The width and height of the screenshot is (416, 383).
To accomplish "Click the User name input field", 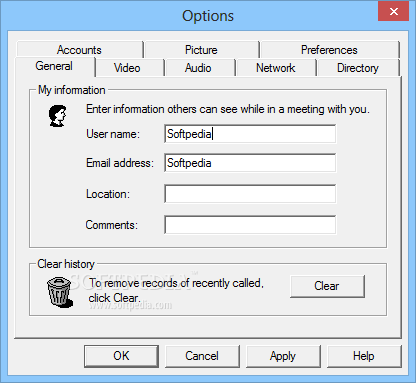I will (x=250, y=134).
